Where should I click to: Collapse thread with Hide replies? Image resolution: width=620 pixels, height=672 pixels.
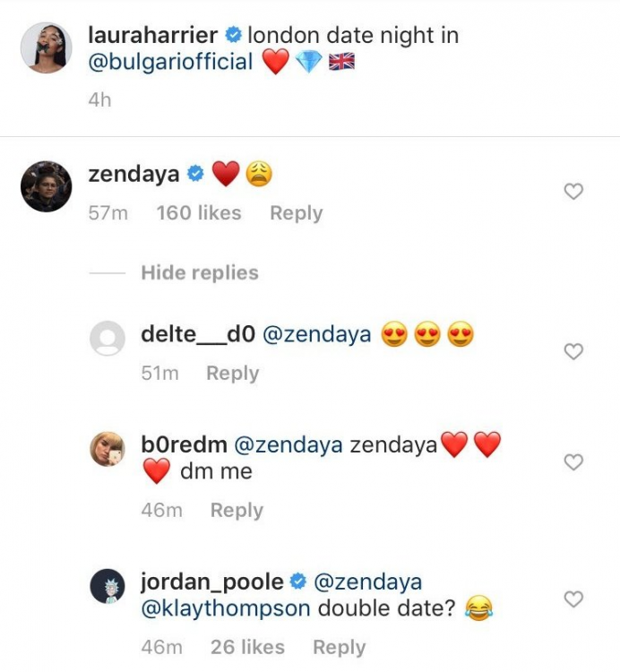[199, 273]
